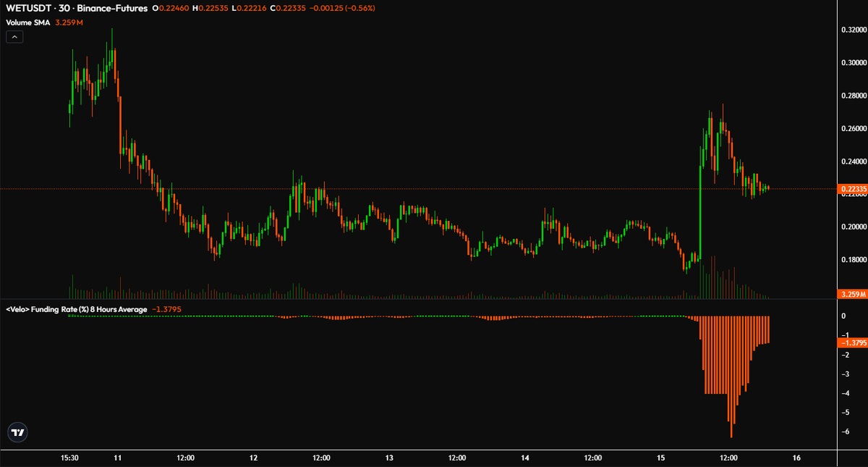
Task: Click the Volume SMA value 3.259M in legend
Action: 69,22
